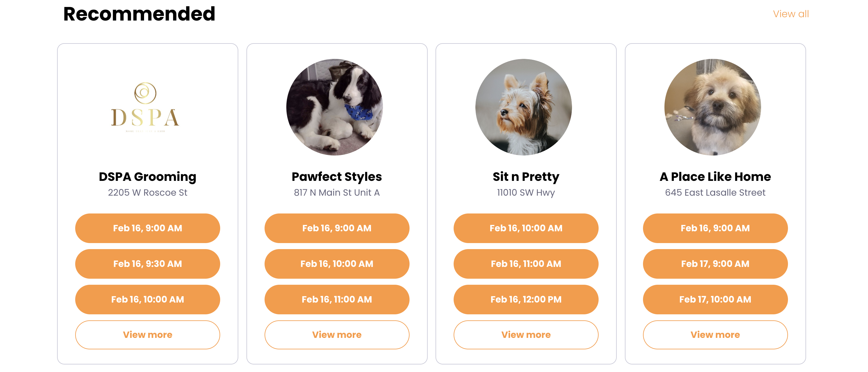Book A Place Like Home Feb 17, 9:00 AM

[715, 264]
